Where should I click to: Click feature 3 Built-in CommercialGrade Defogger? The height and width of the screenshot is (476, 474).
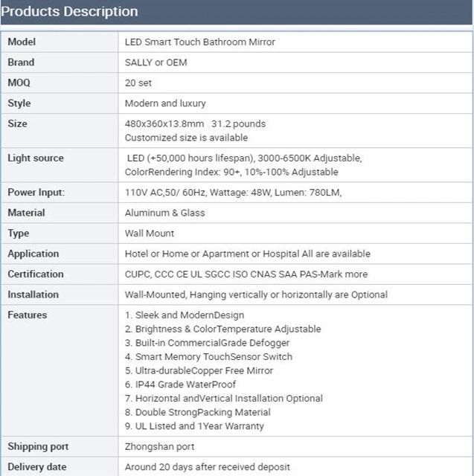(207, 343)
